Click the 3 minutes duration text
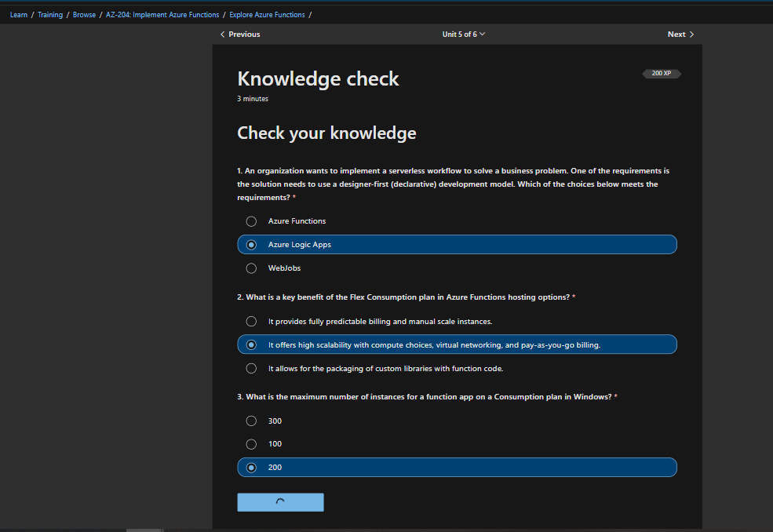This screenshot has width=773, height=532. 253,99
